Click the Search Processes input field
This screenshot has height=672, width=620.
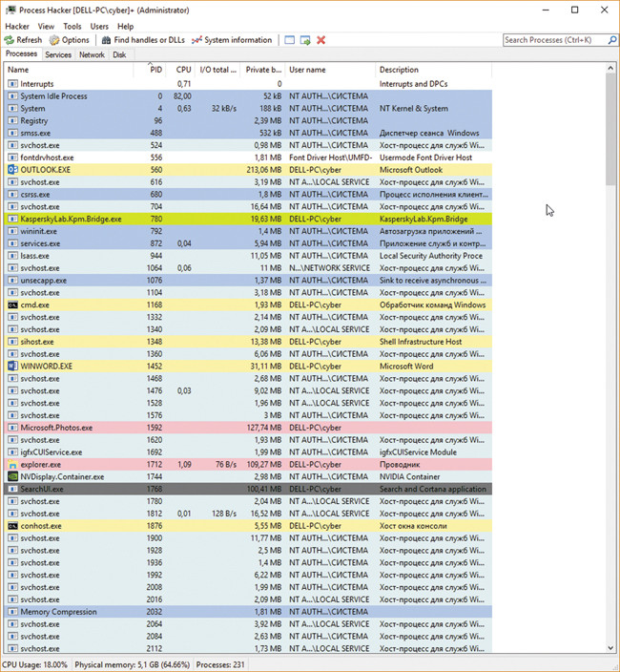tap(556, 40)
